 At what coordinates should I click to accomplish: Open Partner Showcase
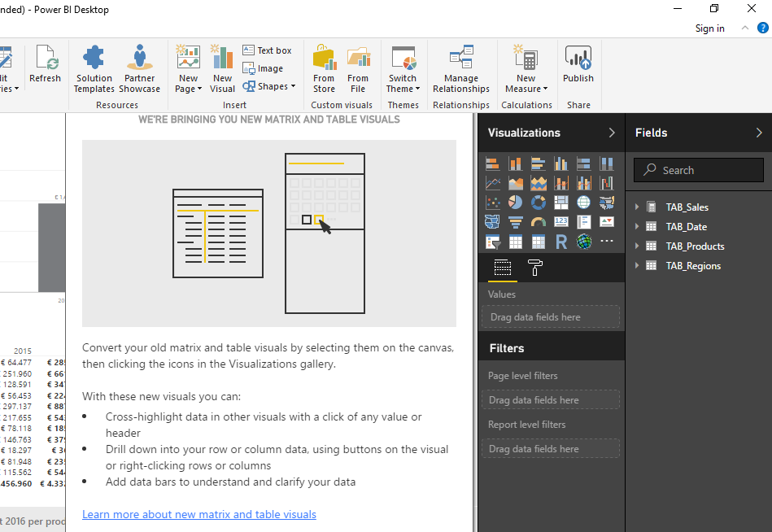[139, 69]
